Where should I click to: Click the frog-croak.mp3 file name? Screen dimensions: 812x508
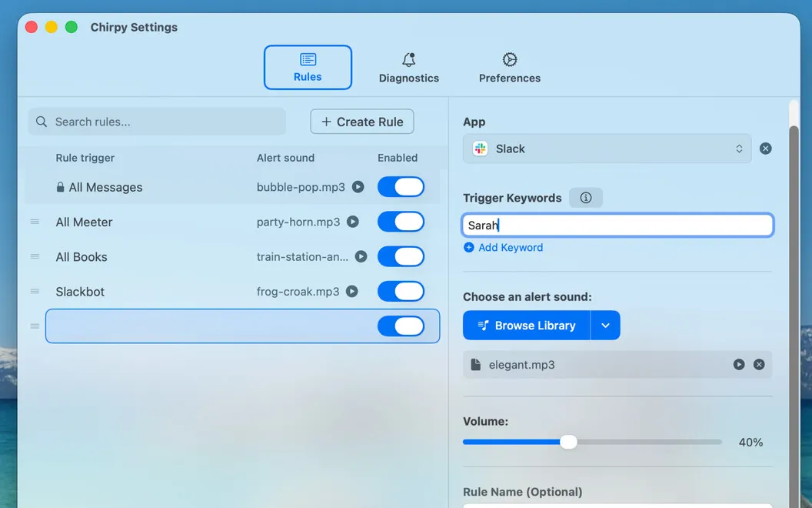298,291
